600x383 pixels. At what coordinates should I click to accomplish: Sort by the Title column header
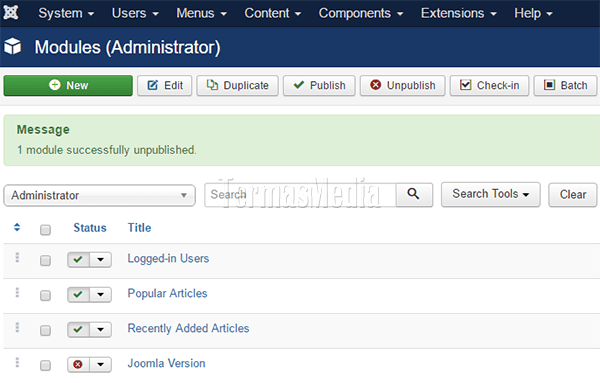point(139,228)
